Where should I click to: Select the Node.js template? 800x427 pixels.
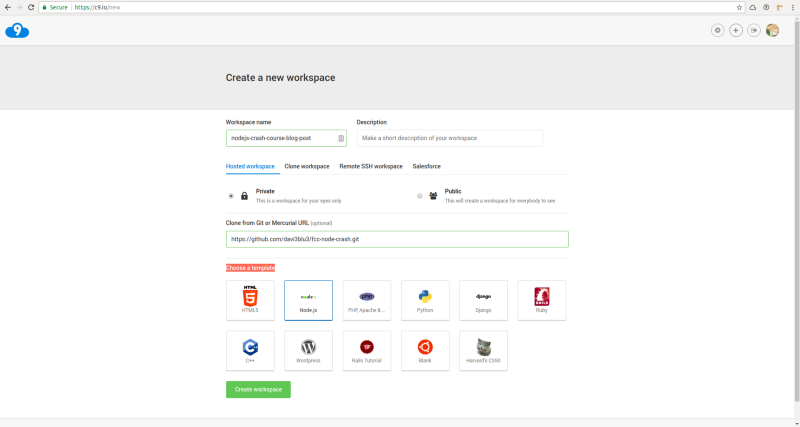tap(308, 300)
